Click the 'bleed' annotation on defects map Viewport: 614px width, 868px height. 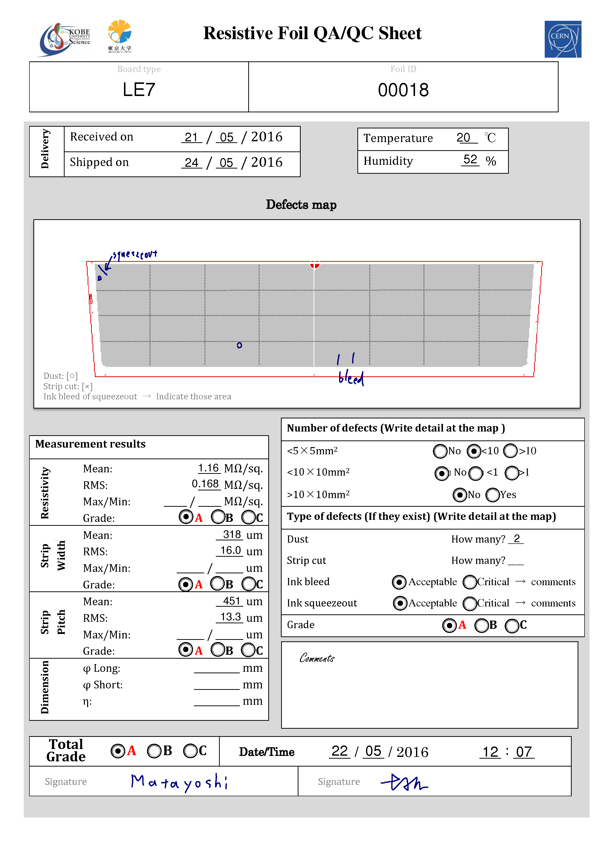click(351, 378)
